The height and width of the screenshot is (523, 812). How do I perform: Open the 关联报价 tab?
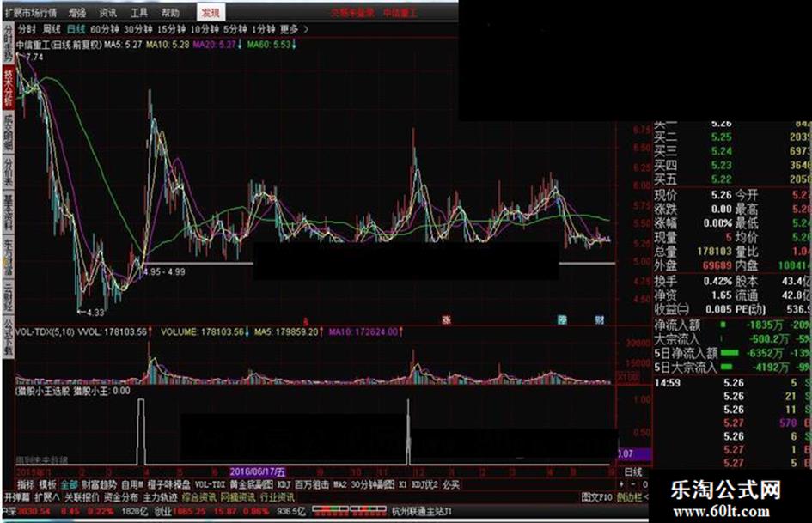pos(82,497)
